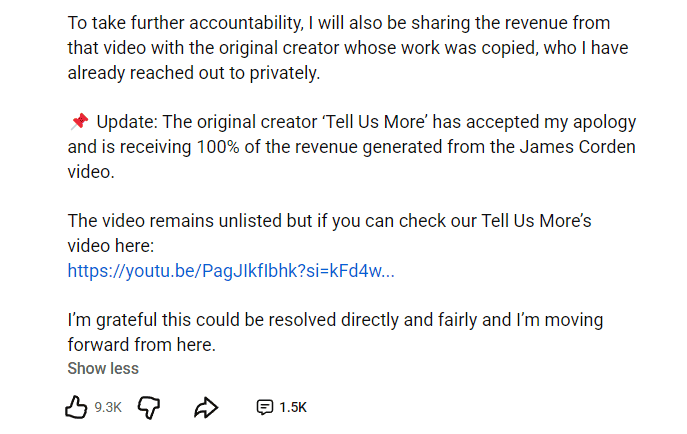
Task: Collapse the description with Show less
Action: tap(103, 368)
